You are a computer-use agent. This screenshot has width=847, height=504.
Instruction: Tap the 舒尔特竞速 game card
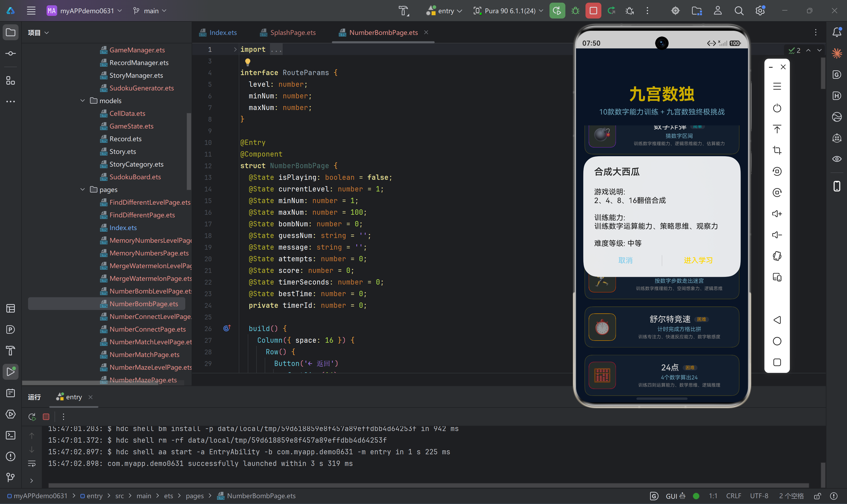661,327
